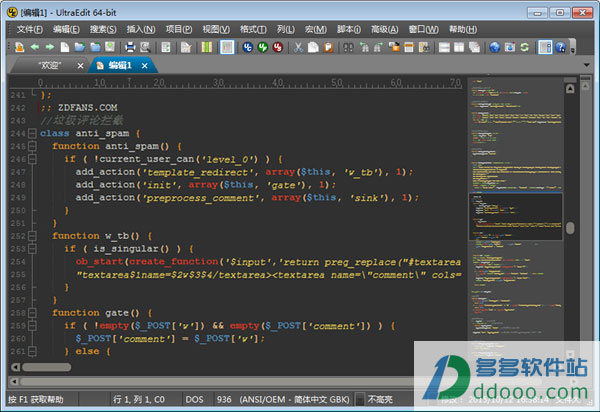Launch UltraFinder via the green UF icon

tap(262, 47)
